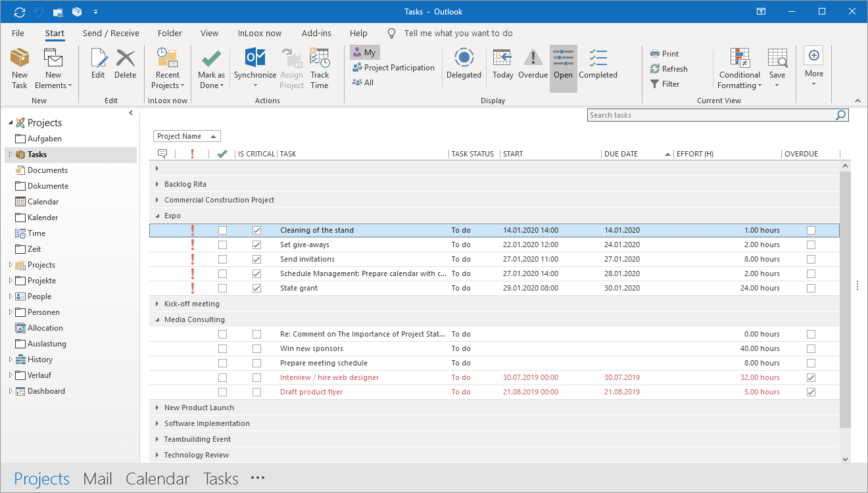
Task: Click the task list vertical scrollbar
Action: coord(845,299)
